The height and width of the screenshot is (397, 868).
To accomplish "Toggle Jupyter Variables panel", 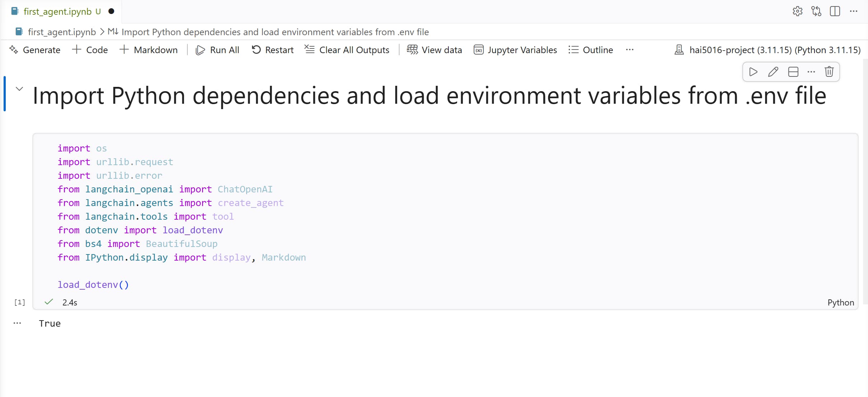I will pos(515,50).
